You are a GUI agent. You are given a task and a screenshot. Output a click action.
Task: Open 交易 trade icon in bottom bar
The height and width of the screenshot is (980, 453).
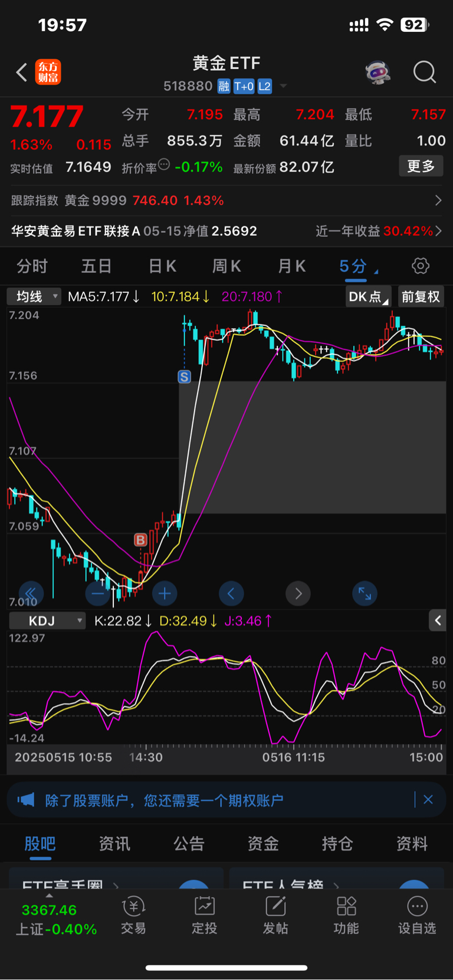point(133,916)
